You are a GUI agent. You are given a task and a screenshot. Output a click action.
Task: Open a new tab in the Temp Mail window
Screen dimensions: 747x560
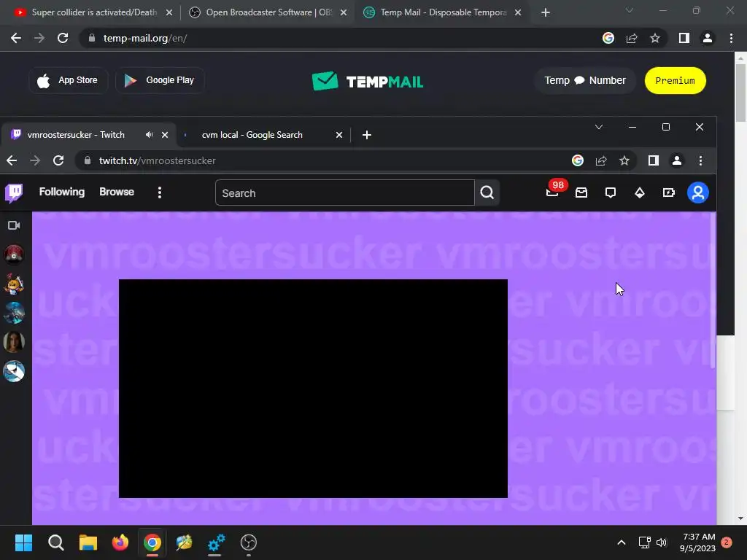(546, 13)
